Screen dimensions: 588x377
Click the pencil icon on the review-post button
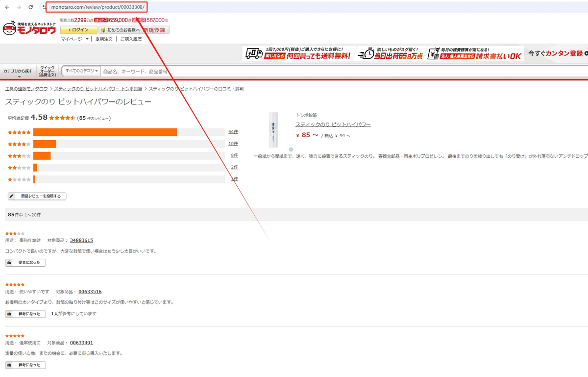click(12, 196)
